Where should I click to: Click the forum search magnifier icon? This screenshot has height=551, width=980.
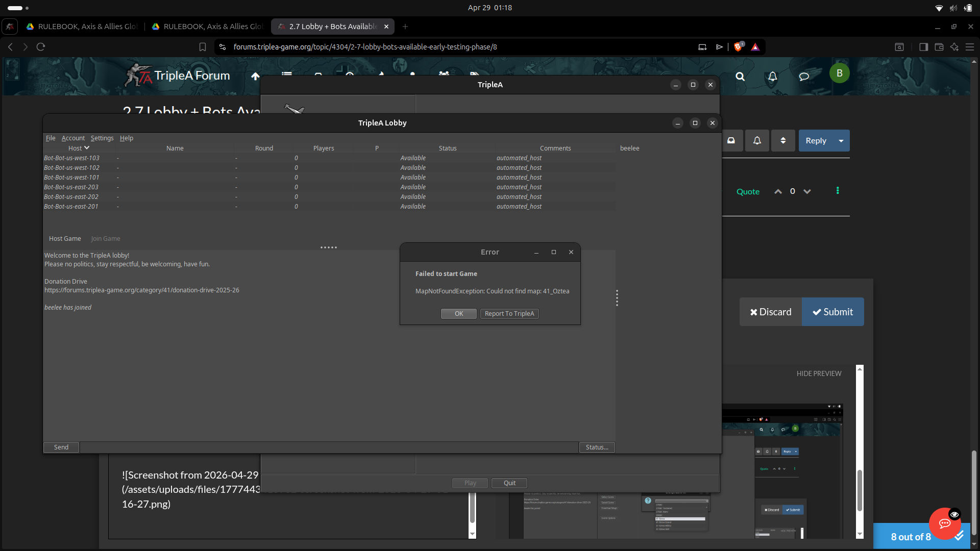tap(740, 77)
